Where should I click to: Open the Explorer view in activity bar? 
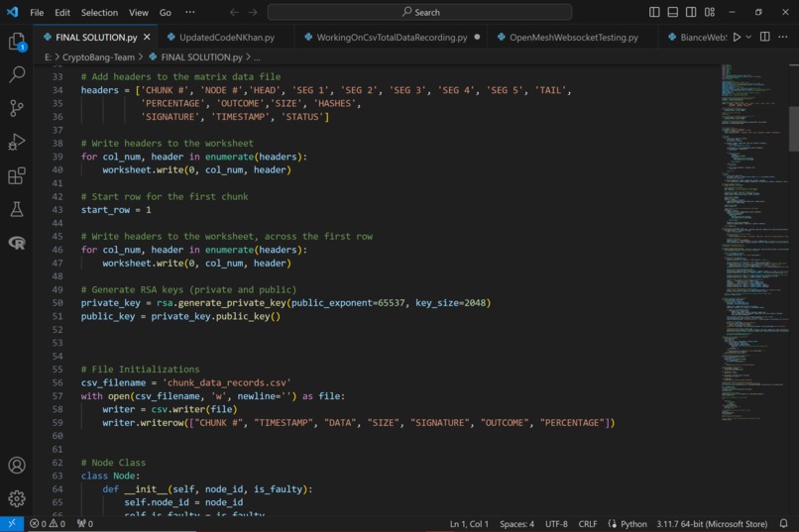[x=17, y=42]
